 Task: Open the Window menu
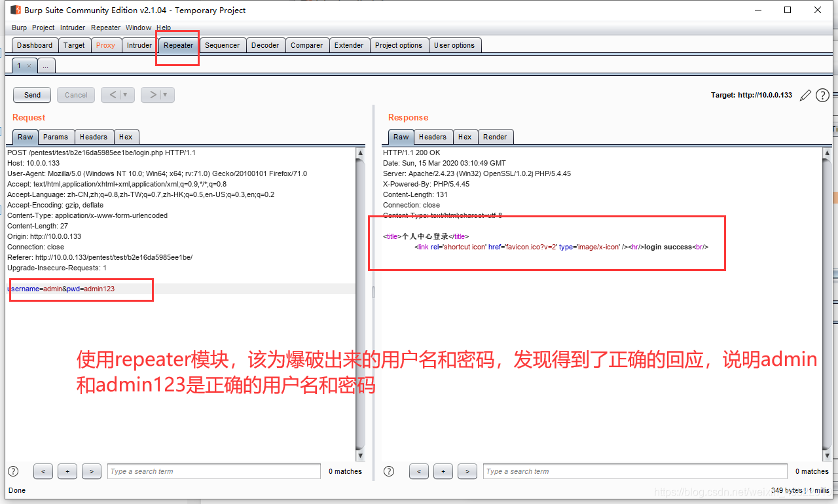[x=138, y=27]
